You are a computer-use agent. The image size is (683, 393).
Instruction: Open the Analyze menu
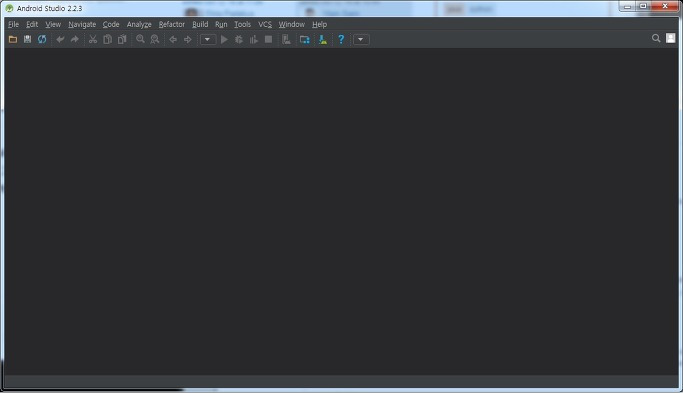[x=139, y=24]
